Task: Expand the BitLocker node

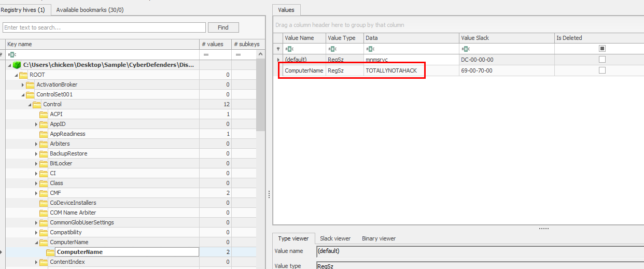Action: [x=36, y=163]
